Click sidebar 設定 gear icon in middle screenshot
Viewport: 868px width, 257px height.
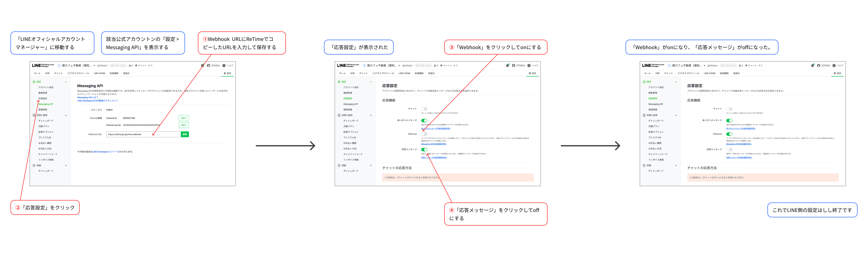pos(339,82)
